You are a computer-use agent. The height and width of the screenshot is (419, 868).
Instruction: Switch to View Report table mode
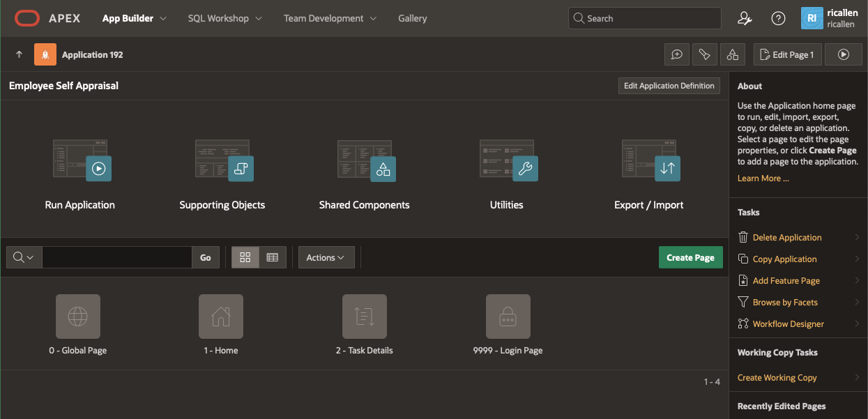tap(273, 257)
